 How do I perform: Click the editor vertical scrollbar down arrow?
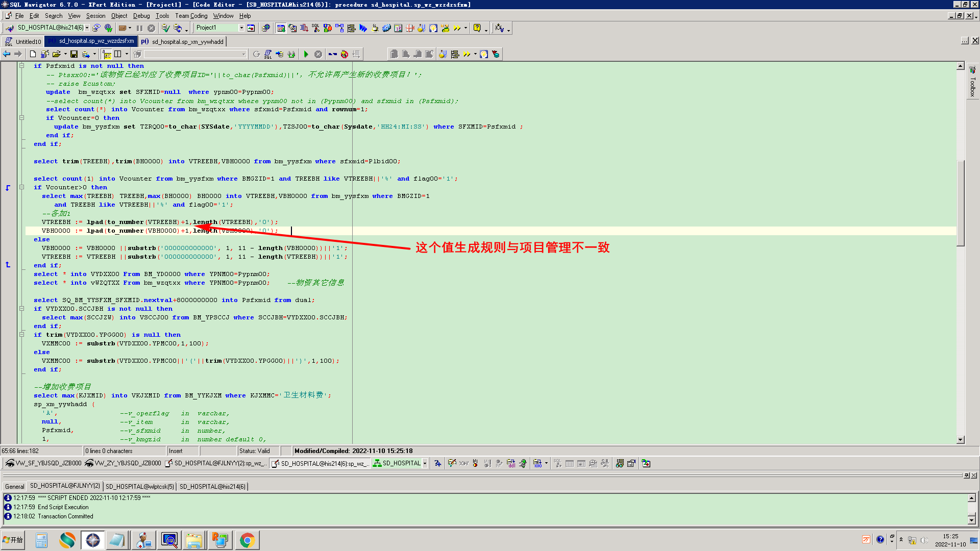(x=960, y=440)
